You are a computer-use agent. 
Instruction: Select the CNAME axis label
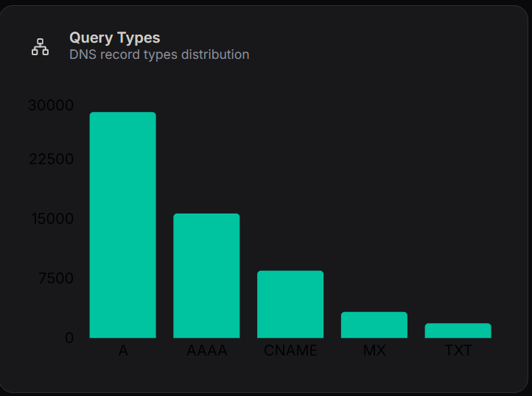tap(290, 351)
